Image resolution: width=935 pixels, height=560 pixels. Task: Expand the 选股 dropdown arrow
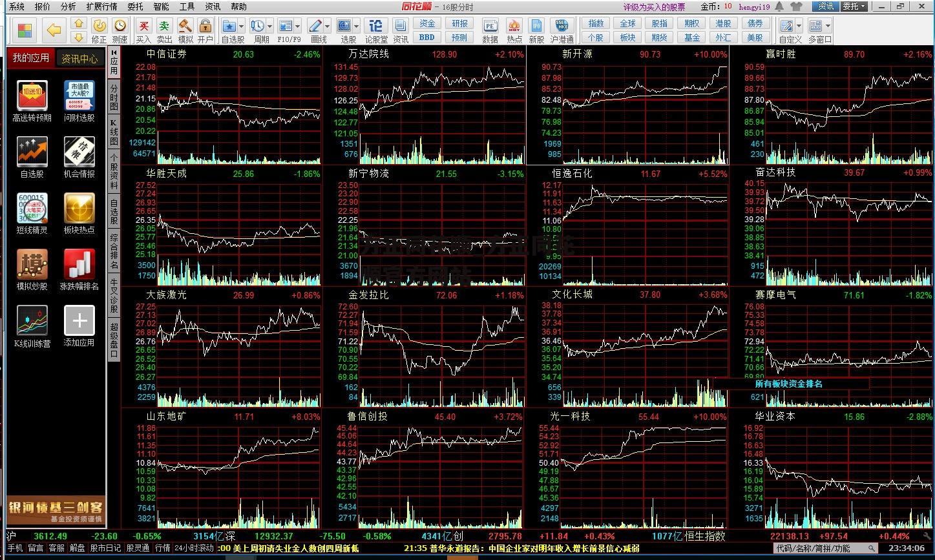coord(356,26)
